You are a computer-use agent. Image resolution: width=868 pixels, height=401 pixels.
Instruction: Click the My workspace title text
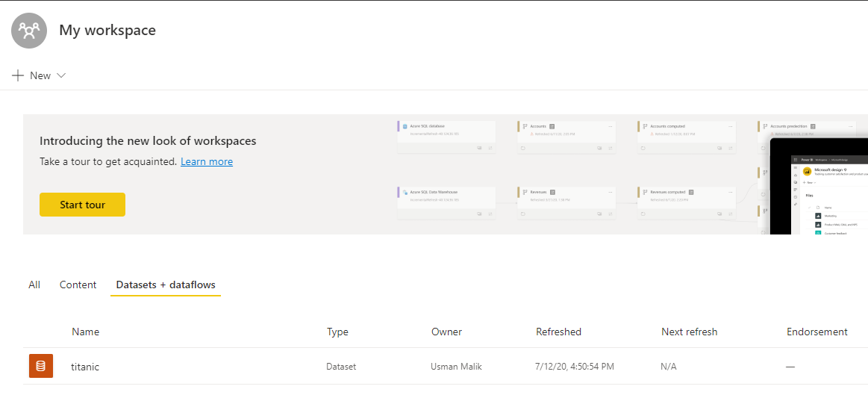point(107,31)
